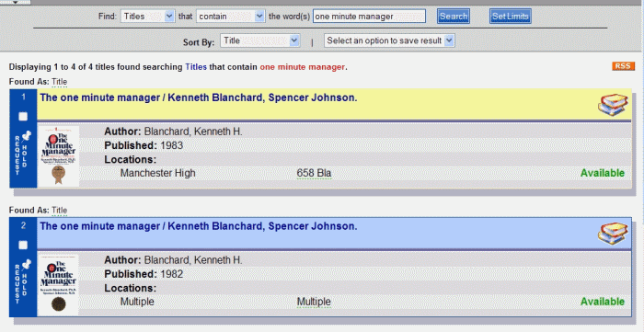The height and width of the screenshot is (332, 644).
Task: Click the Author line in result 2
Action: [x=173, y=260]
